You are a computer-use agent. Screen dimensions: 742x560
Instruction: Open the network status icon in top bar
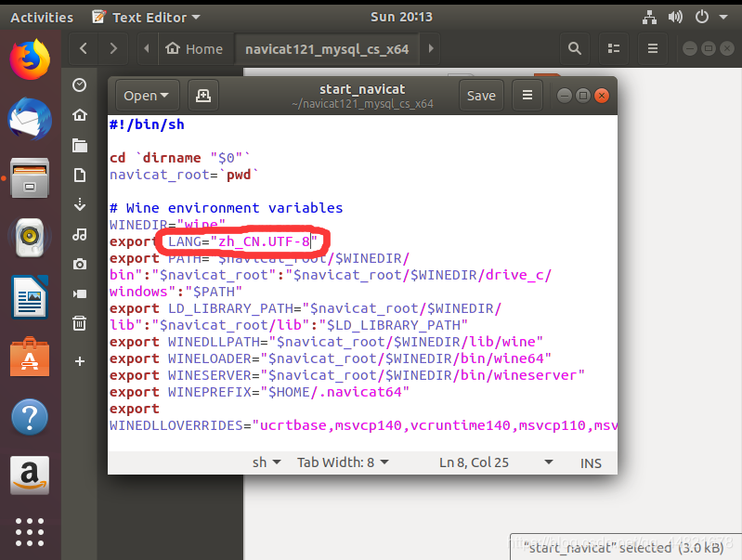(x=649, y=18)
